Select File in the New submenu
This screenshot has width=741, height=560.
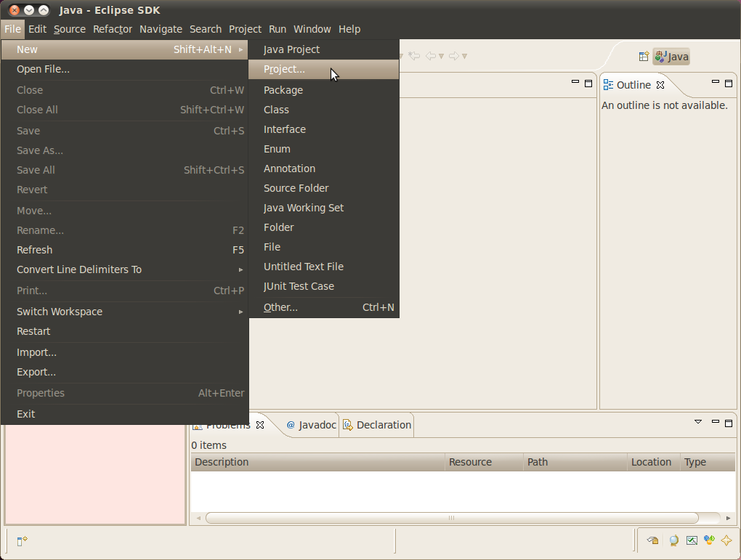coord(324,247)
